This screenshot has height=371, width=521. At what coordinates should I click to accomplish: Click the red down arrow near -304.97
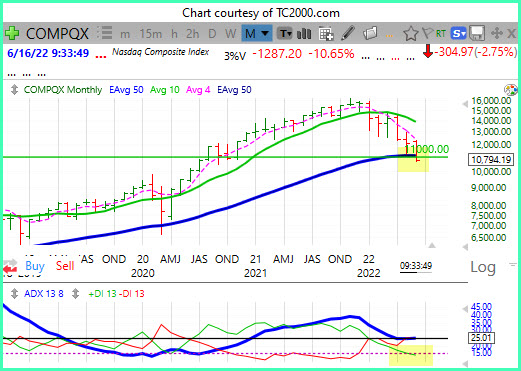(428, 52)
